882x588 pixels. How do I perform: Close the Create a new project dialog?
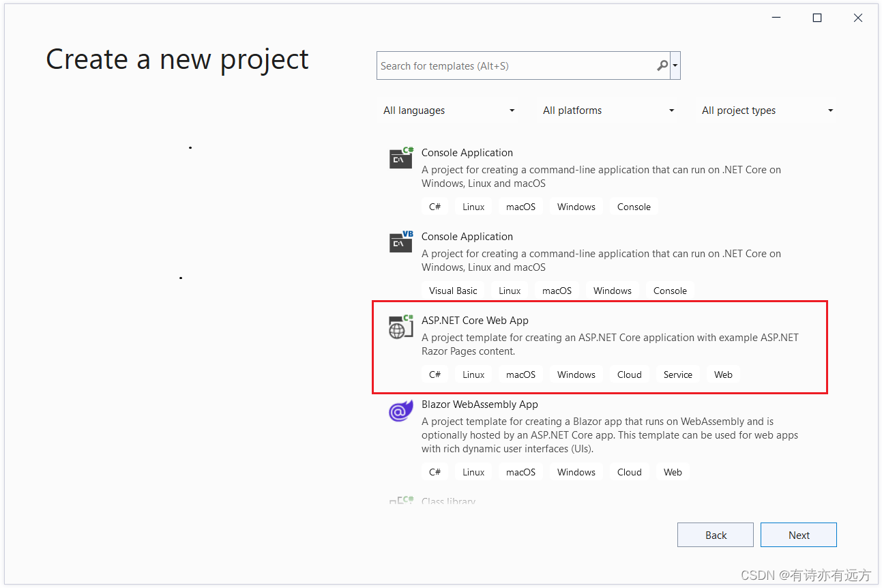858,18
